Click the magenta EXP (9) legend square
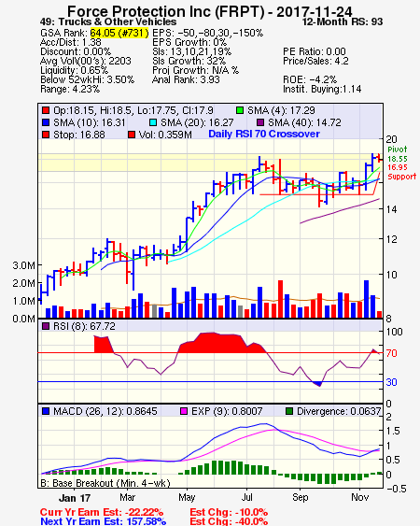The width and height of the screenshot is (420, 526). [x=184, y=411]
